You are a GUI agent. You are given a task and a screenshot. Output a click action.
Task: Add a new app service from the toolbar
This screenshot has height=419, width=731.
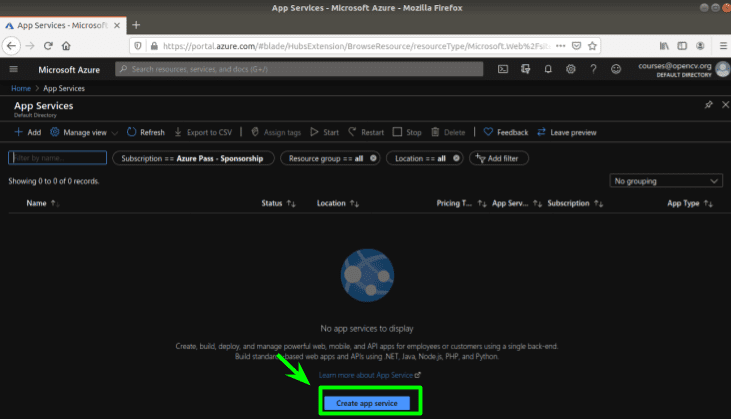click(28, 132)
